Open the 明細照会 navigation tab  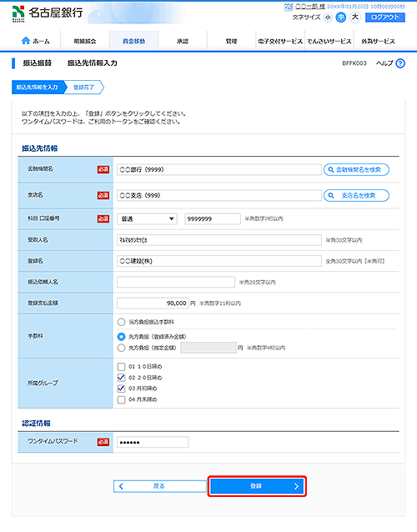click(x=85, y=41)
